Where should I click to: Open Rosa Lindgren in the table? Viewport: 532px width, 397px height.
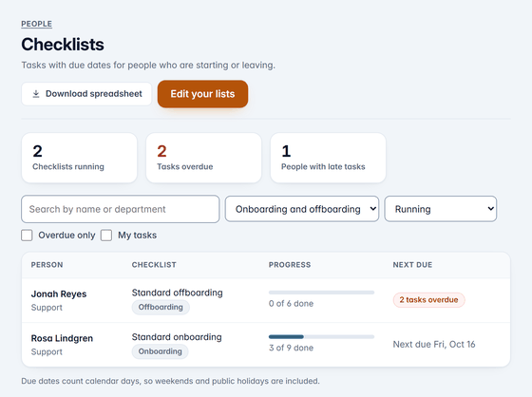pos(62,338)
